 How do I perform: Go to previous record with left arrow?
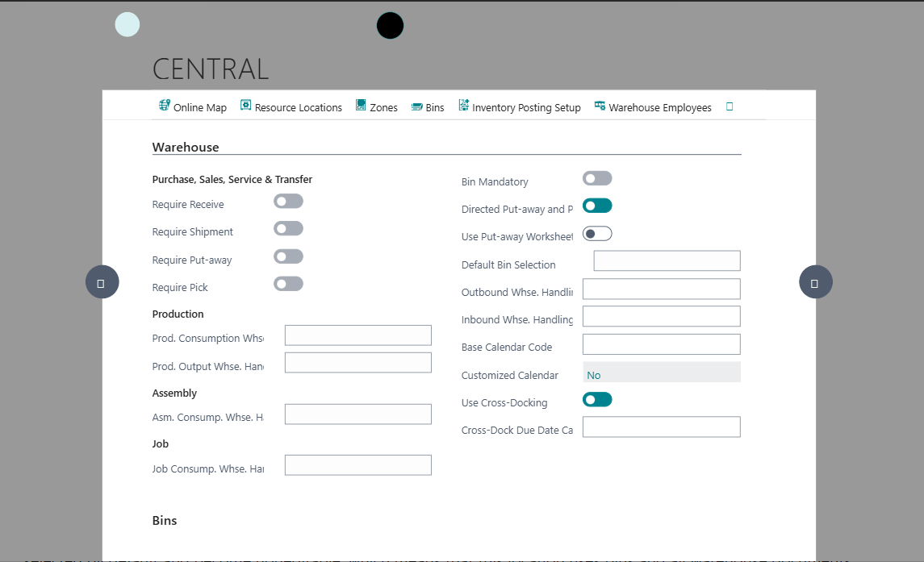coord(102,283)
